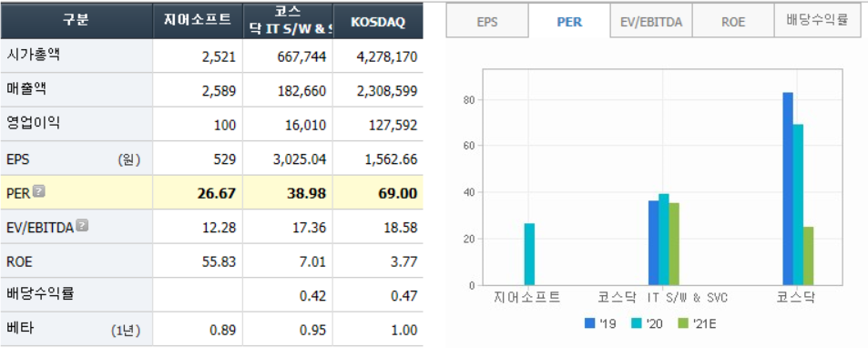Select the EPS row label
Viewport: 868px width, 348px height.
click(17, 159)
